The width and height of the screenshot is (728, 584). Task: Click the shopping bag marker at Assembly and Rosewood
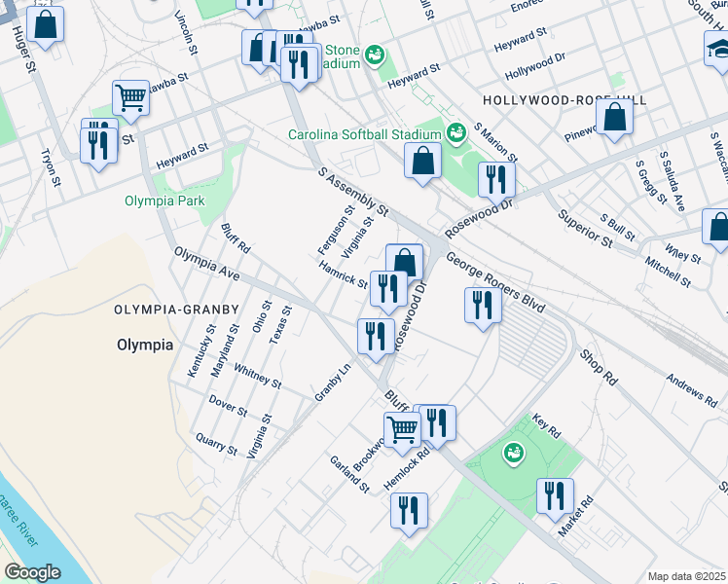coord(405,259)
